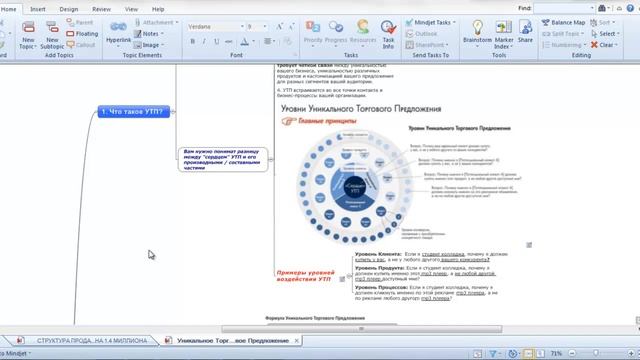
Task: Click the Select tool in Editing
Action: click(605, 33)
